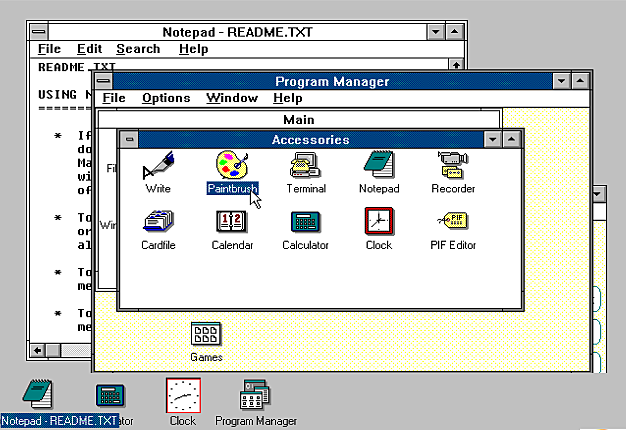Click the minimized Program Manager desktop icon
Image resolution: width=626 pixels, height=430 pixels.
click(255, 394)
